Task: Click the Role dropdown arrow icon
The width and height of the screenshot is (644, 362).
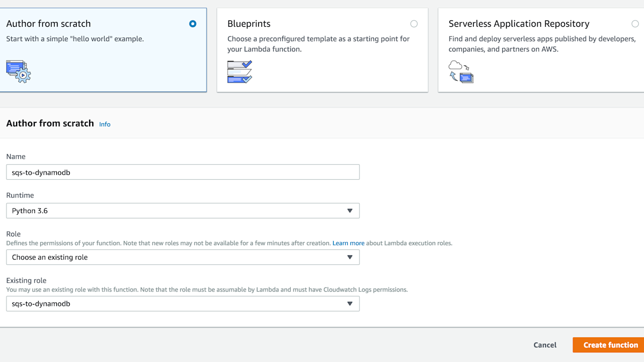Action: click(x=349, y=257)
